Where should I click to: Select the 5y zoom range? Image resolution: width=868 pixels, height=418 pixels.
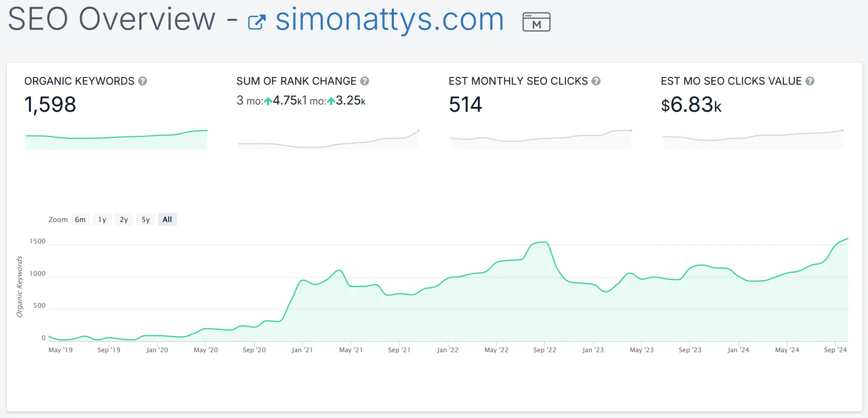(146, 220)
